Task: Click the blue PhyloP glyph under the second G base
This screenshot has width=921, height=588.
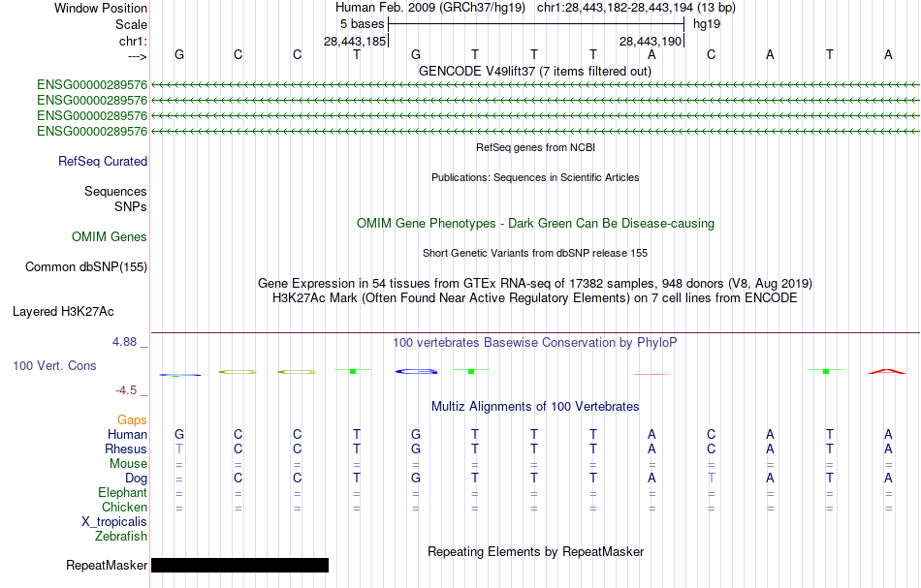Action: pos(417,371)
